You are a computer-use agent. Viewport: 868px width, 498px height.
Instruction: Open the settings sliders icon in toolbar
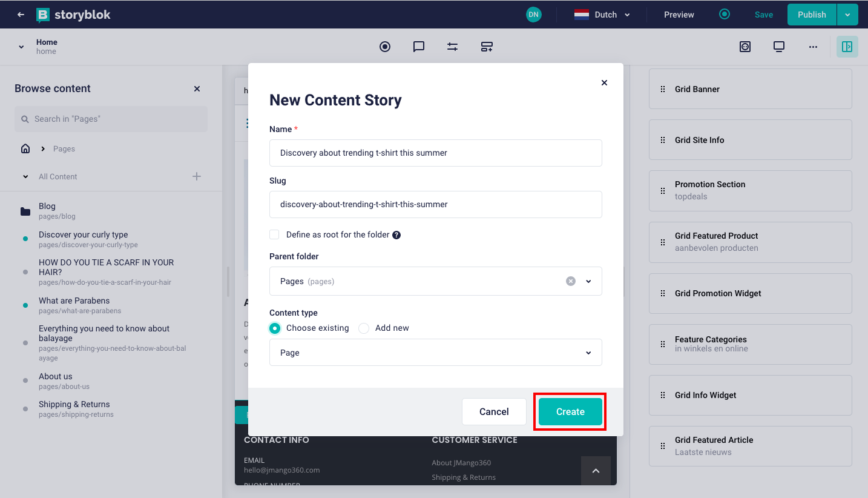452,47
